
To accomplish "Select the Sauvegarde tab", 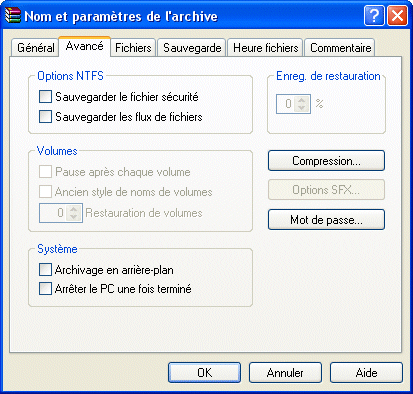I will click(x=192, y=48).
